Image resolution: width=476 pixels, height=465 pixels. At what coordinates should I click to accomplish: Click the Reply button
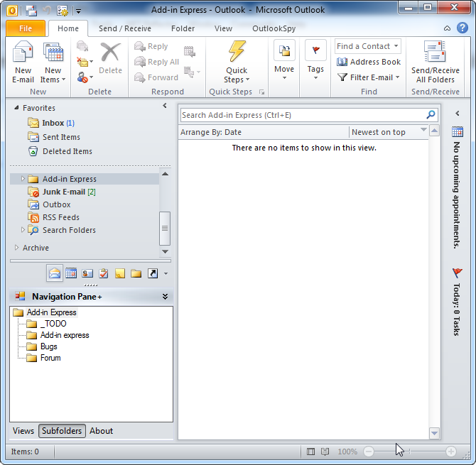click(151, 46)
